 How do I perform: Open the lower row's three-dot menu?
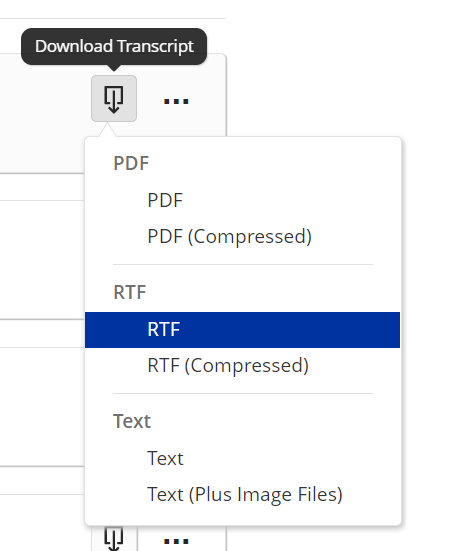pyautogui.click(x=176, y=541)
